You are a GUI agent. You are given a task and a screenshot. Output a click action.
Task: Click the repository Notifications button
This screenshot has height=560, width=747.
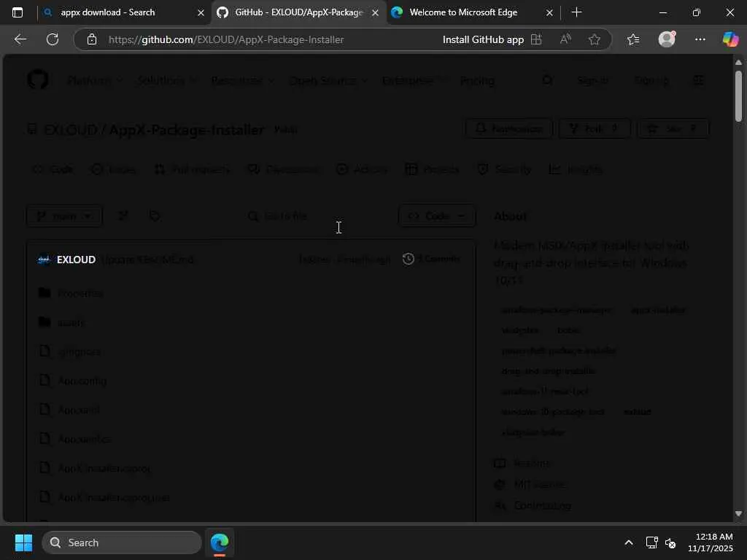(508, 128)
